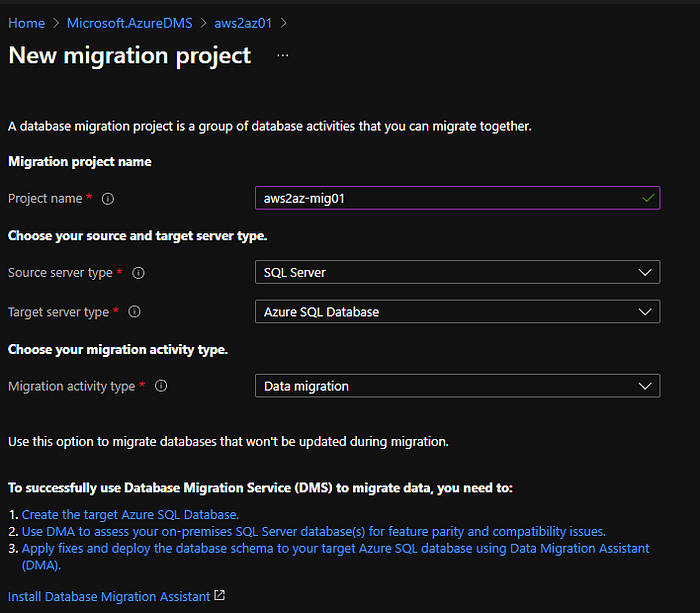Go to the Home breadcrumb
Image resolution: width=700 pixels, height=613 pixels.
(x=26, y=22)
